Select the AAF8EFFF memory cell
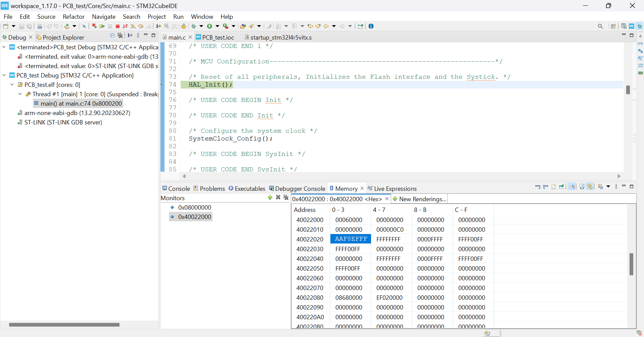 [x=351, y=239]
